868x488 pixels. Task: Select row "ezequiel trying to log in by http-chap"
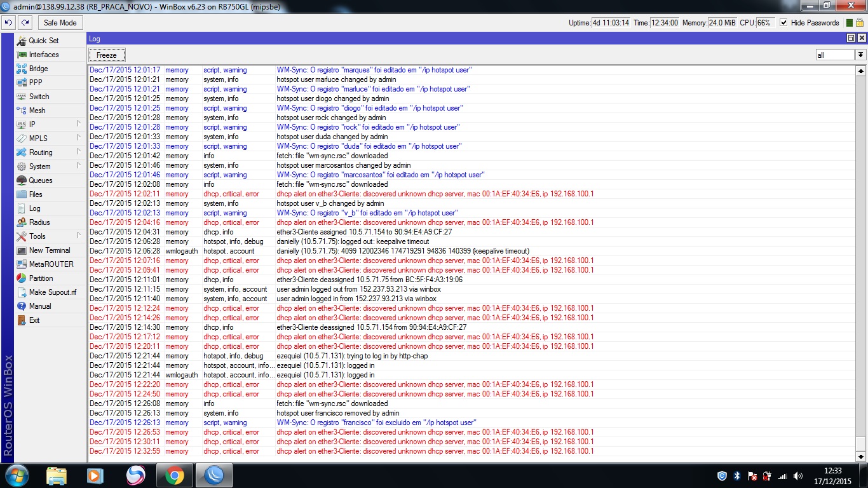pyautogui.click(x=471, y=356)
